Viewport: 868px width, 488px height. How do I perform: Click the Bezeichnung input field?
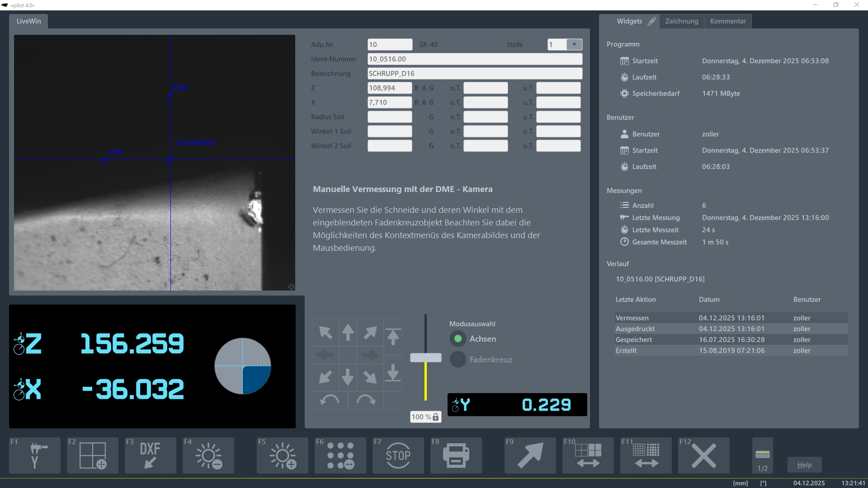[x=475, y=73]
